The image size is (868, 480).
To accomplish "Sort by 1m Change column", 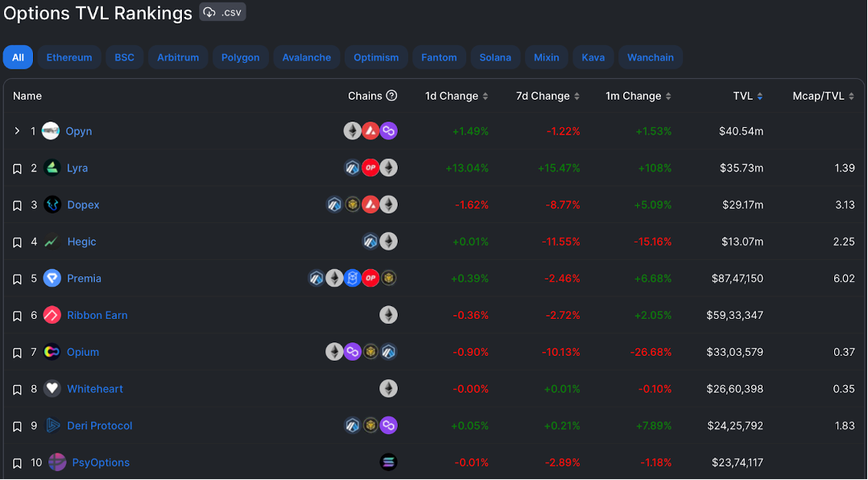I will [639, 96].
